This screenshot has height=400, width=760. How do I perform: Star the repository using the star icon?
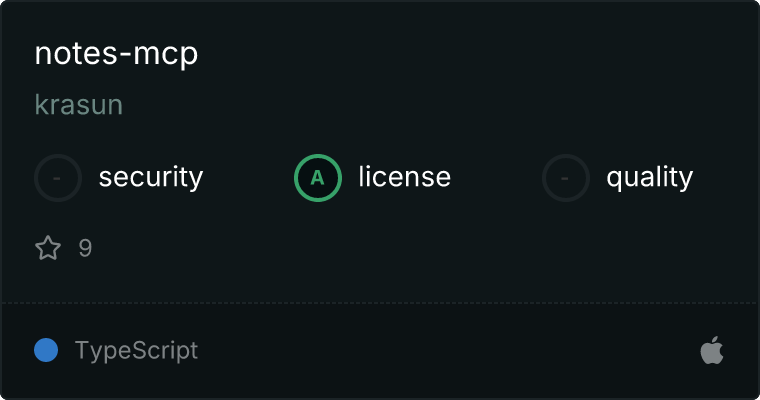coord(48,248)
